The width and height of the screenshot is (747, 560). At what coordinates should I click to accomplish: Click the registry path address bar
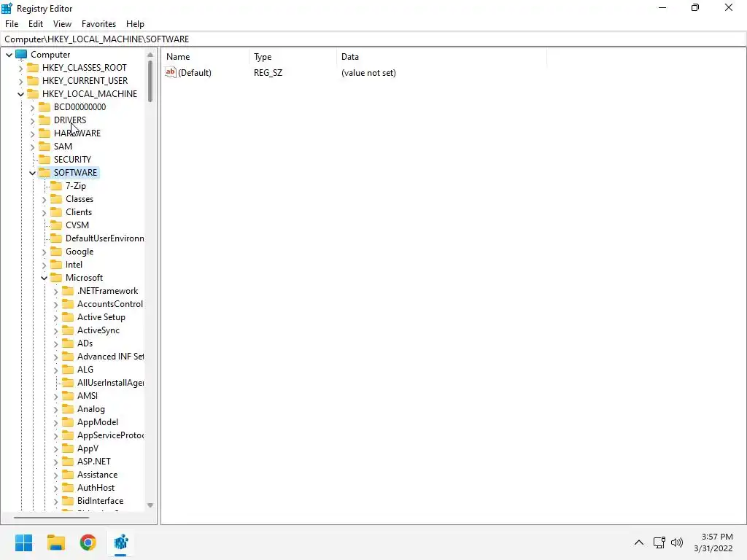(373, 39)
